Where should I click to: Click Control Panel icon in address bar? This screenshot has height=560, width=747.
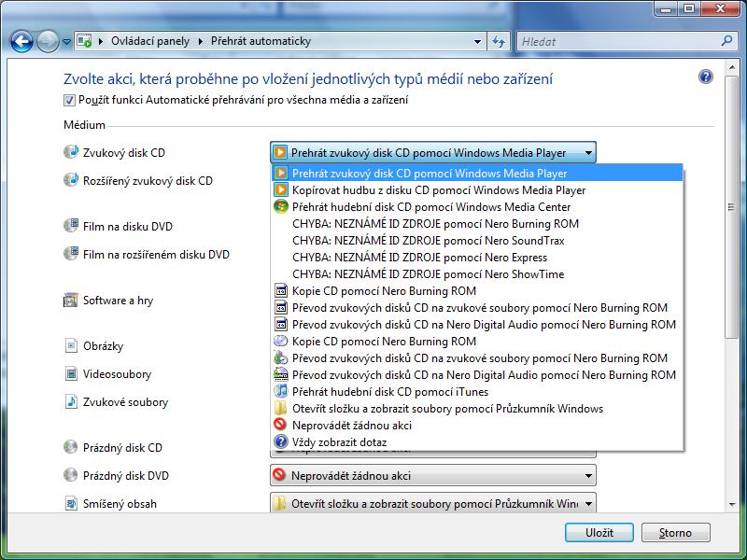coord(84,41)
